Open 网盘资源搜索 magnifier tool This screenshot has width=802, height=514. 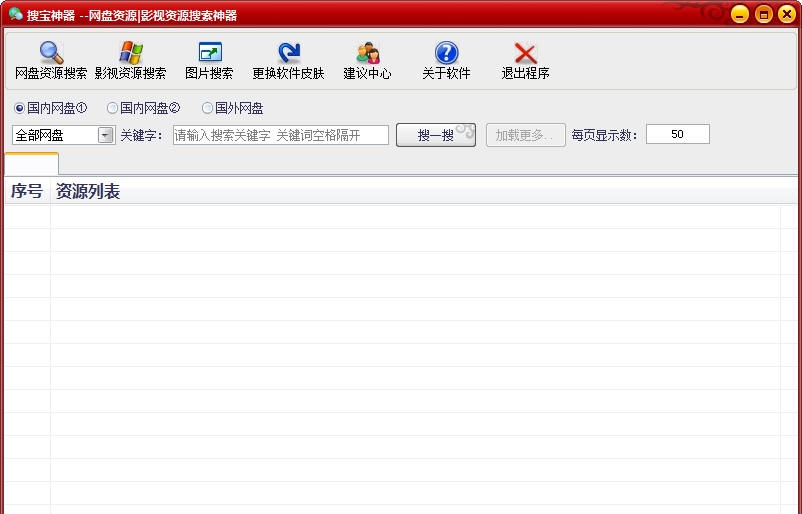[51, 60]
